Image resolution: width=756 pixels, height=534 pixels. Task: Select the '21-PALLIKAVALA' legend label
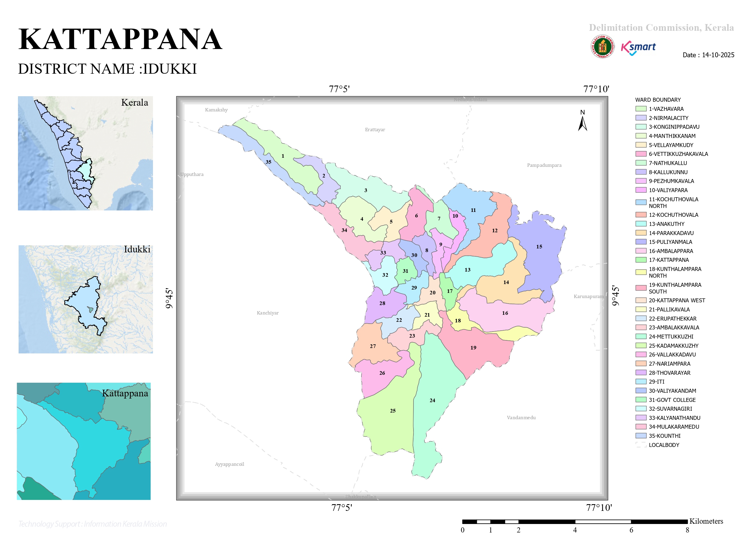669,310
